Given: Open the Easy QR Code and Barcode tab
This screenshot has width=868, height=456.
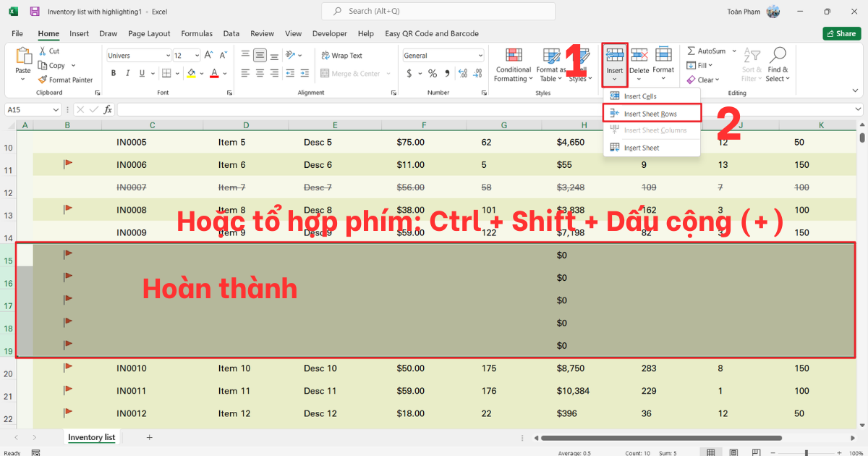Looking at the screenshot, I should 432,33.
